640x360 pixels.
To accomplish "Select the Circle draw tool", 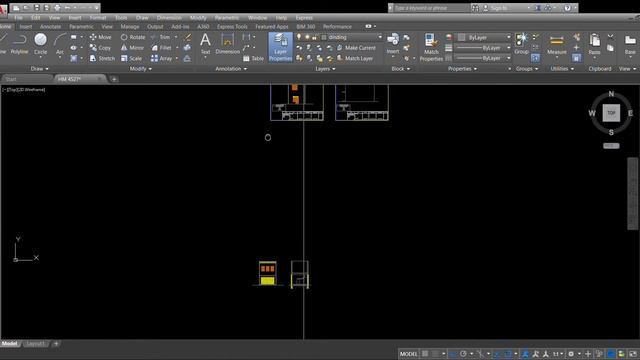I will click(40, 44).
